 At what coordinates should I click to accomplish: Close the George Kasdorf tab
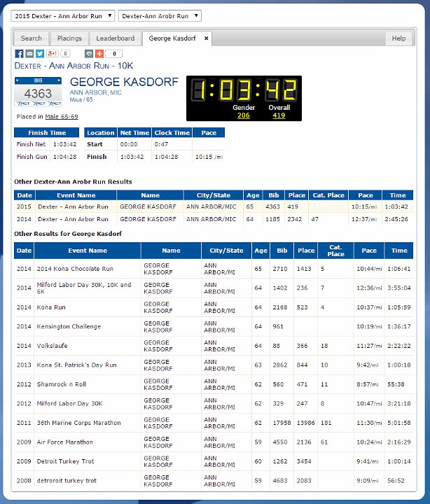(206, 38)
